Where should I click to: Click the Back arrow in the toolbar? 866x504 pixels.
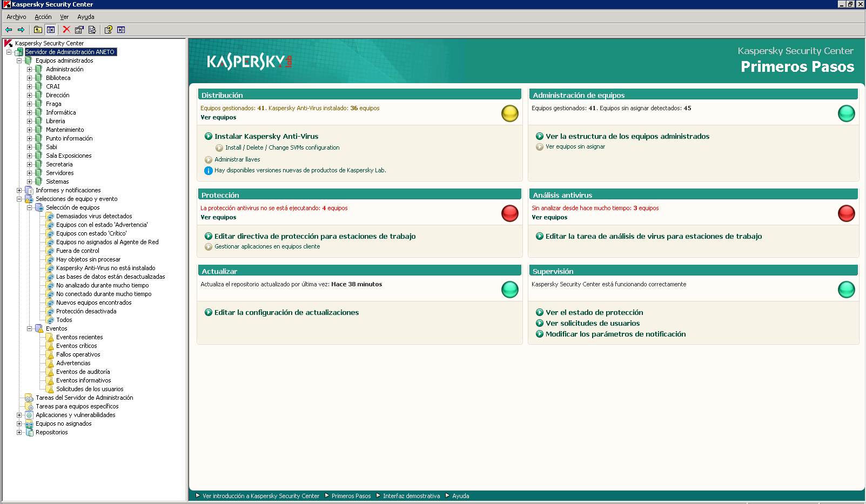pyautogui.click(x=9, y=30)
